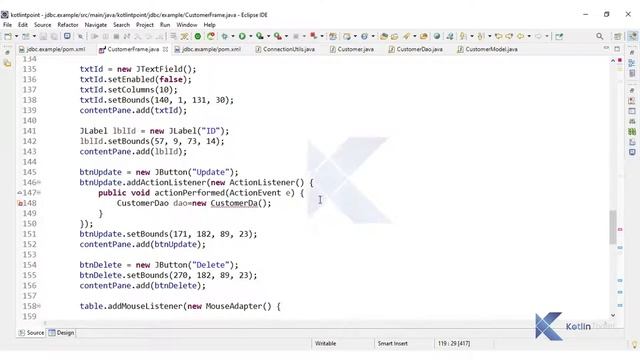This screenshot has height=360, width=640.
Task: Click the Search flashlight toolbar icon
Action: (407, 36)
